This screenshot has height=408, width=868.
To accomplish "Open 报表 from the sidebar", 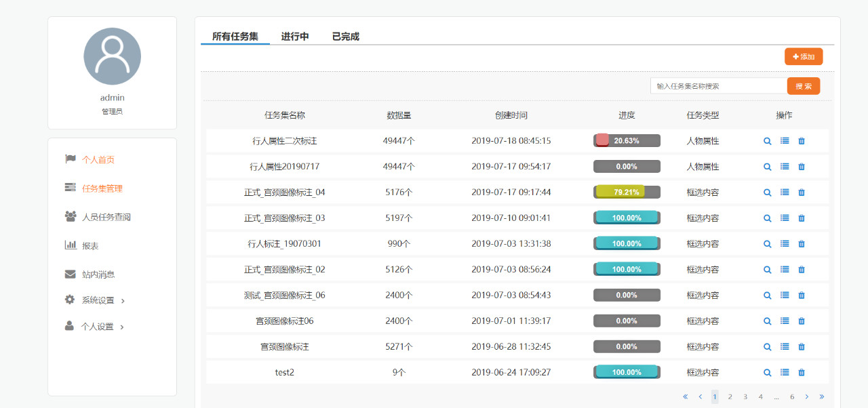I will [x=90, y=246].
